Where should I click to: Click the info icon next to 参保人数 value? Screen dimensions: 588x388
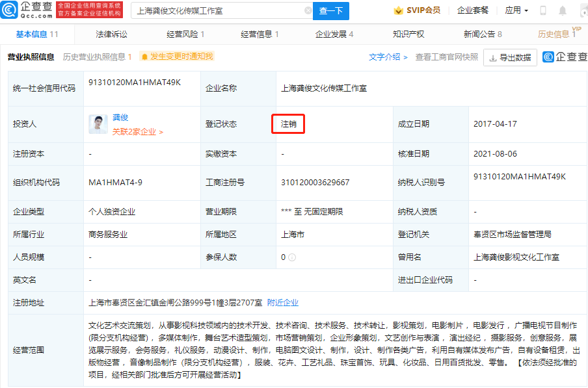tap(292, 257)
